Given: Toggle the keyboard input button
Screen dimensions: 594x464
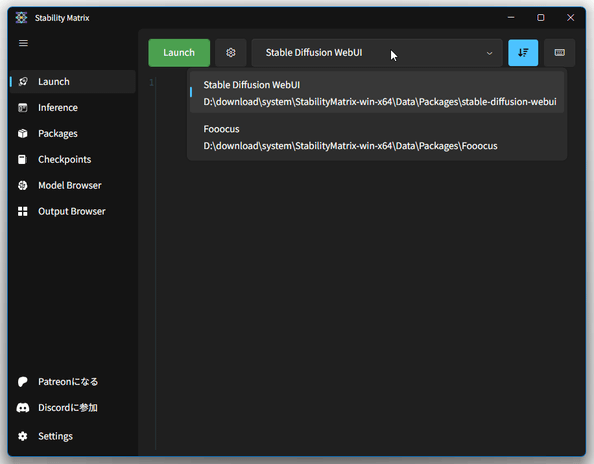Looking at the screenshot, I should 560,53.
